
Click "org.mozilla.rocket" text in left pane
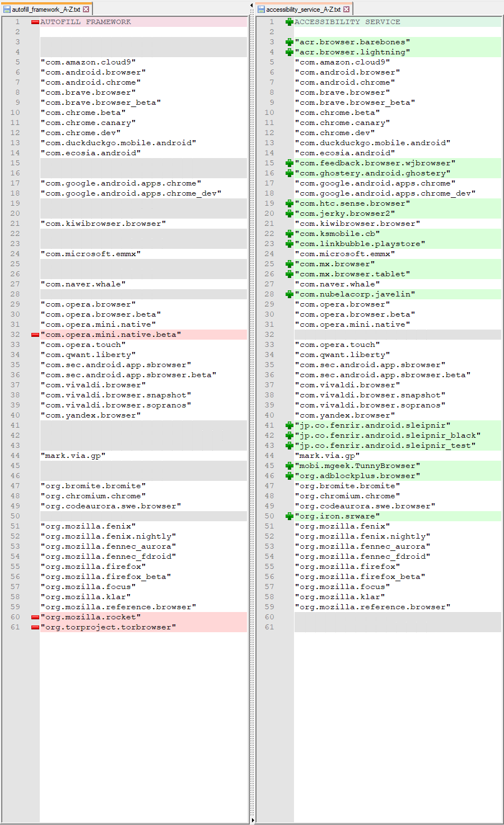91,617
